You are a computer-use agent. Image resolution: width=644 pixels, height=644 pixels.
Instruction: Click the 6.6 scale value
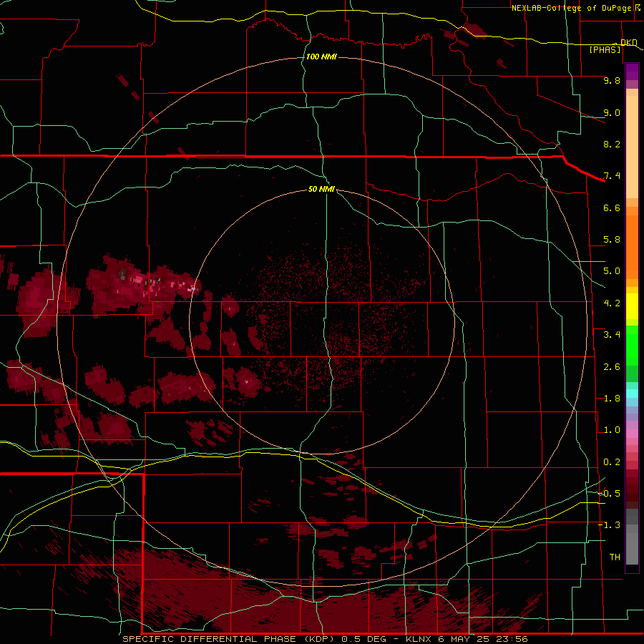click(612, 208)
